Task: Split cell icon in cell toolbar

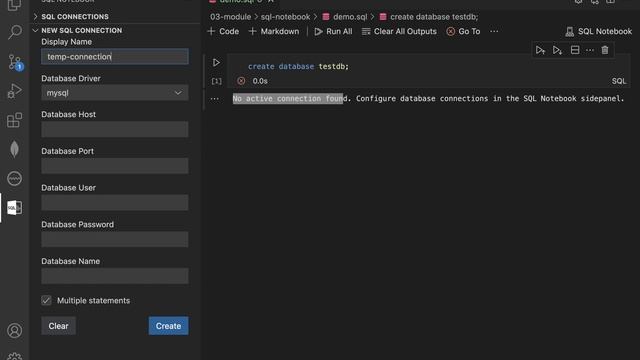Action: [575, 50]
